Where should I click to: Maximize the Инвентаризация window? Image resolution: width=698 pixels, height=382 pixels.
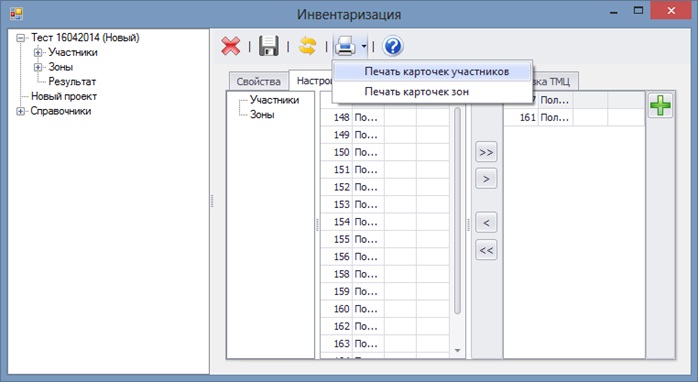[x=638, y=11]
